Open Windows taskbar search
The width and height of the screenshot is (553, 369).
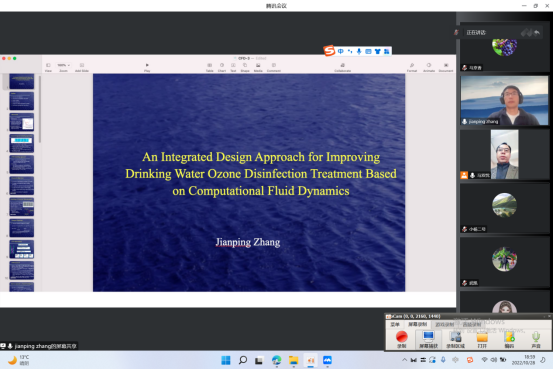(x=243, y=360)
